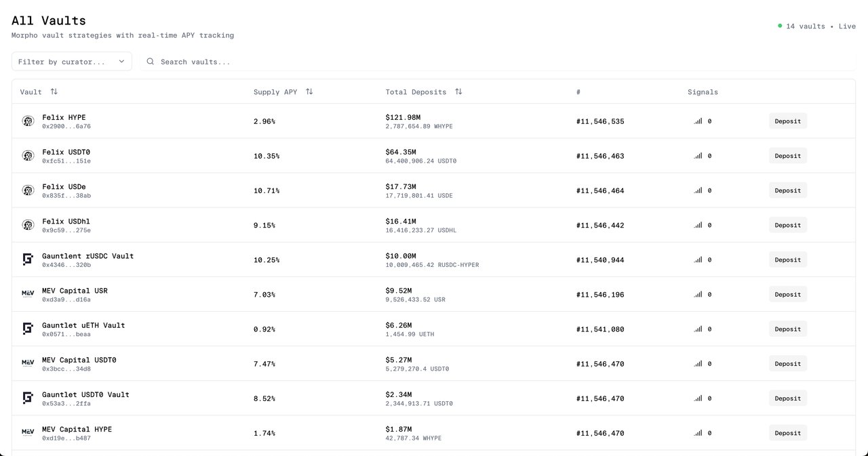This screenshot has width=868, height=456.
Task: Deposit into MEV Capital HYPE
Action: (x=788, y=432)
